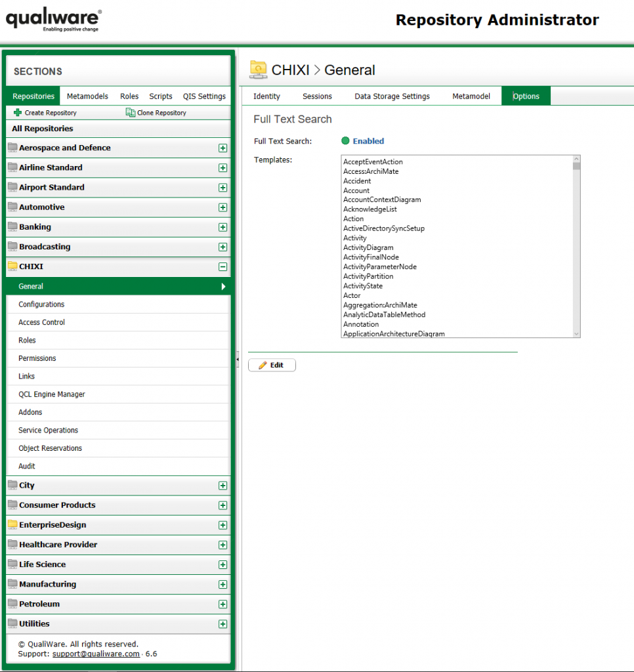Expand the Utilities repository

tap(223, 623)
